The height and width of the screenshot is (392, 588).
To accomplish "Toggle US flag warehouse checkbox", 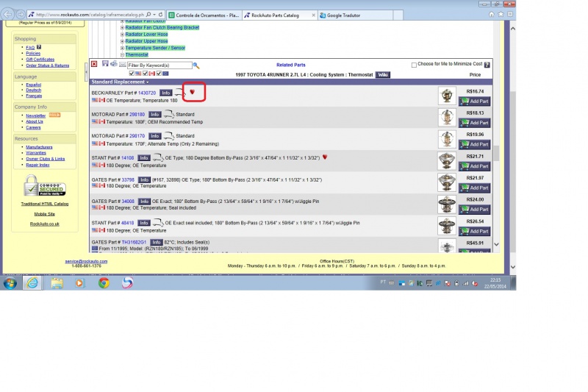I will [132, 74].
